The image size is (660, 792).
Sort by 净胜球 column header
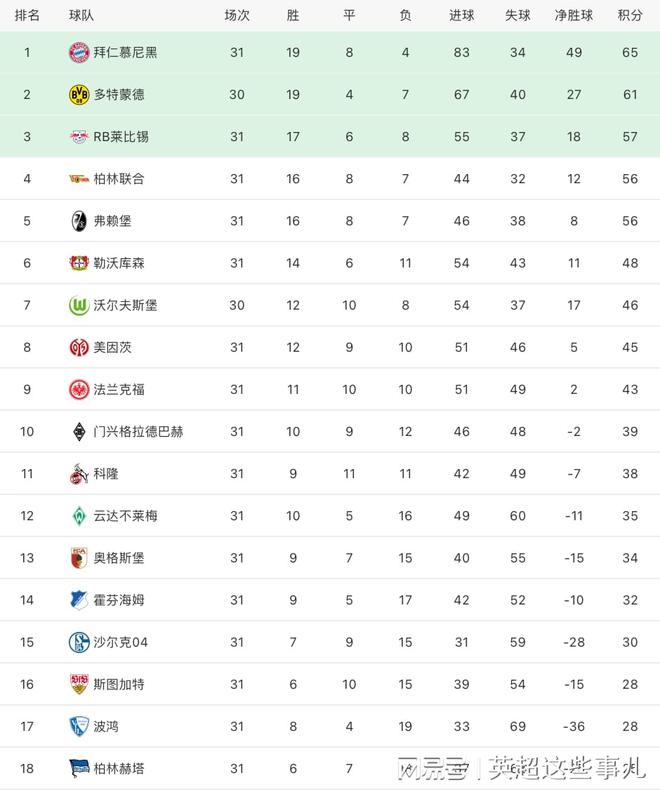point(573,15)
